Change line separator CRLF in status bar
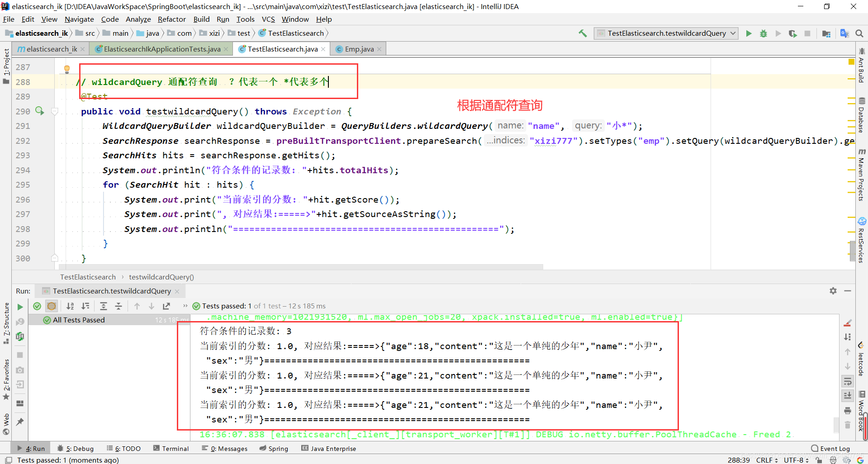The image size is (868, 464). click(x=767, y=460)
